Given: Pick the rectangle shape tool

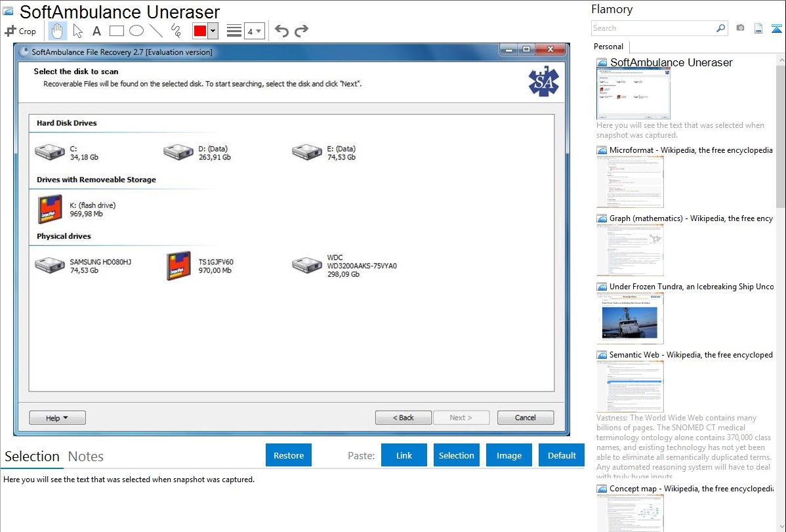Looking at the screenshot, I should point(116,31).
